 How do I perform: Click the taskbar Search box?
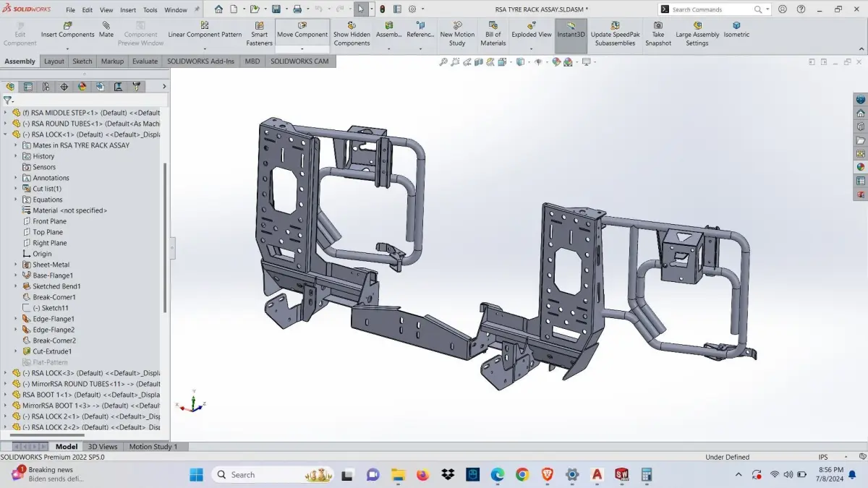(272, 474)
